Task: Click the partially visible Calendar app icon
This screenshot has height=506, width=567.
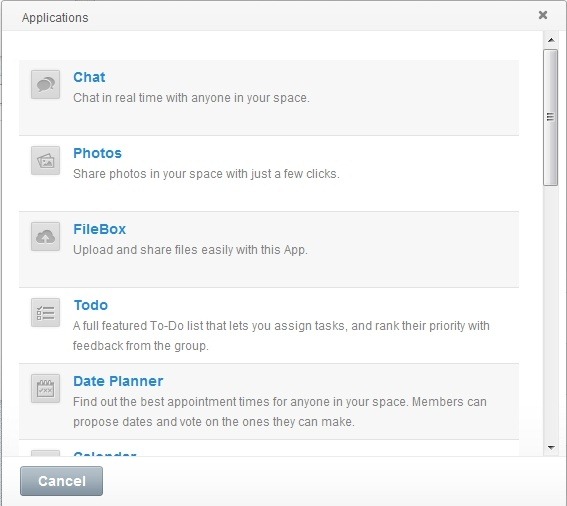Action: click(45, 453)
